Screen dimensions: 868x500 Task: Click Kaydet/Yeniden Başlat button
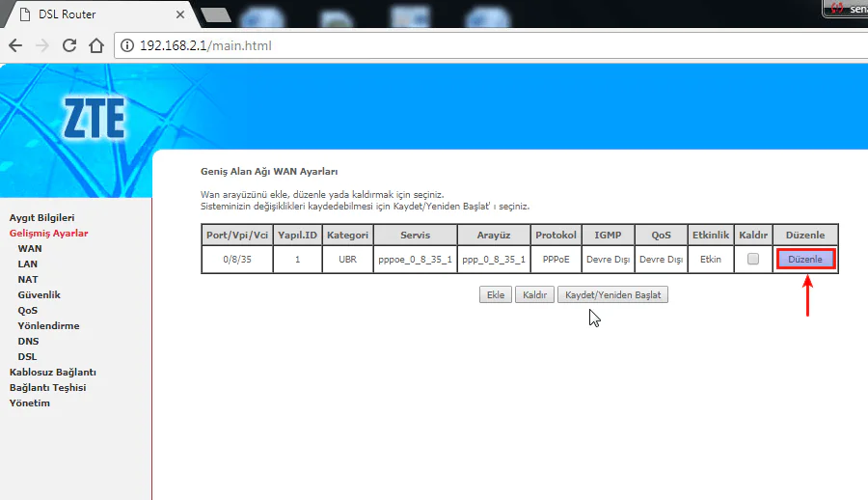pyautogui.click(x=612, y=295)
